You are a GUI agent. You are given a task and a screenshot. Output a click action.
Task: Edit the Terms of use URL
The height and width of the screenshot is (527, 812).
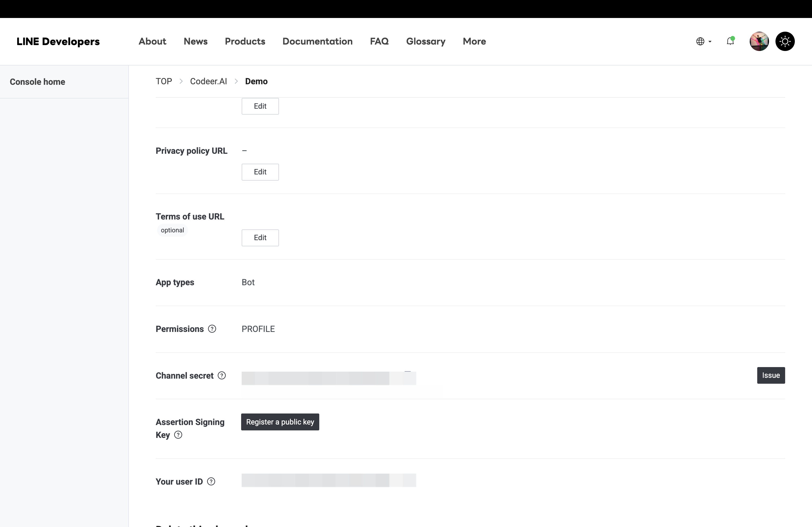260,237
